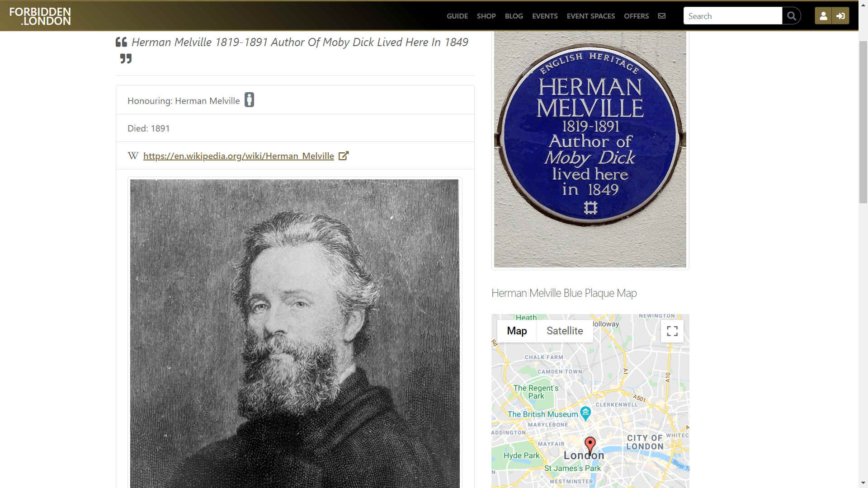Click the British Museum map marker
868x488 pixels.
point(585,413)
